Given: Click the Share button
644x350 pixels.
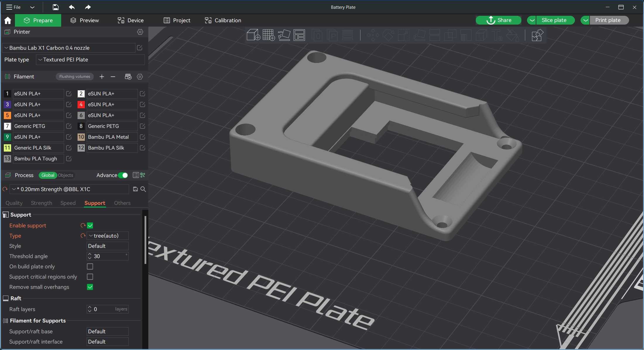Looking at the screenshot, I should point(499,20).
